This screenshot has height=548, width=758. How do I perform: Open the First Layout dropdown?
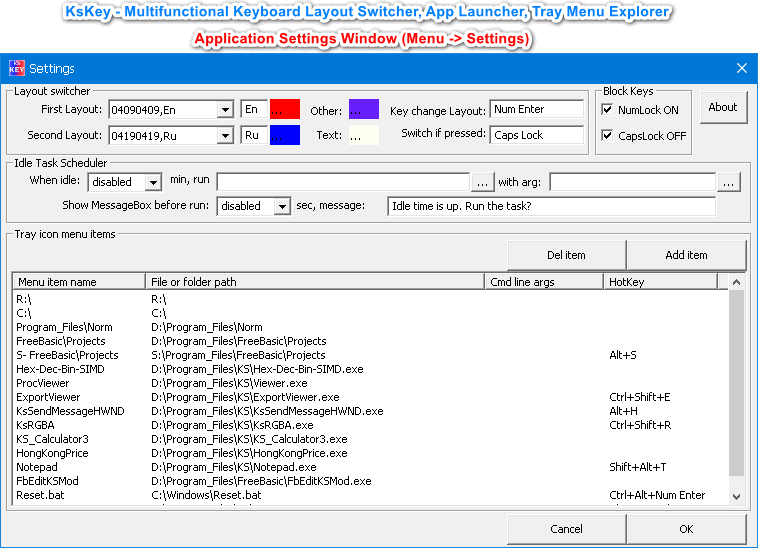pos(225,110)
